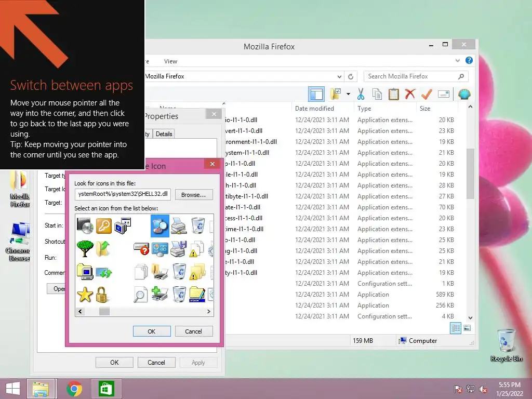This screenshot has width=532, height=399.
Task: Click OK in Change Icon dialog
Action: [152, 331]
